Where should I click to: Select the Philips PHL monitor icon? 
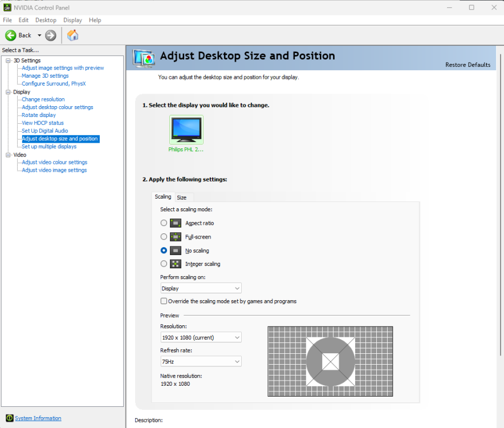[186, 130]
